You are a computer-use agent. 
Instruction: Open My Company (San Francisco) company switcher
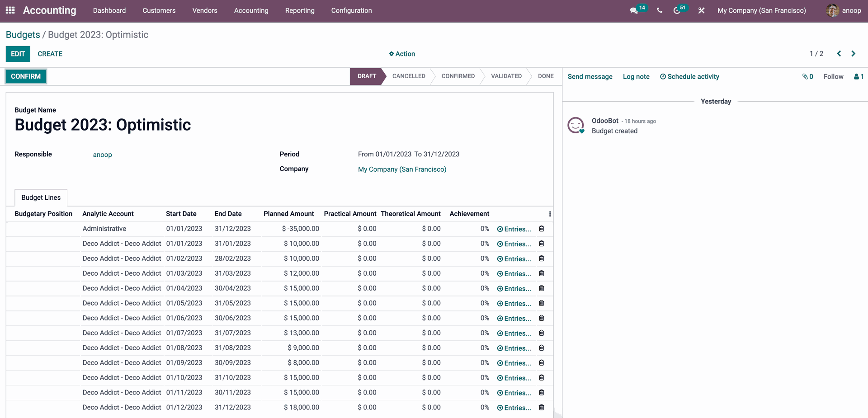[x=761, y=10]
